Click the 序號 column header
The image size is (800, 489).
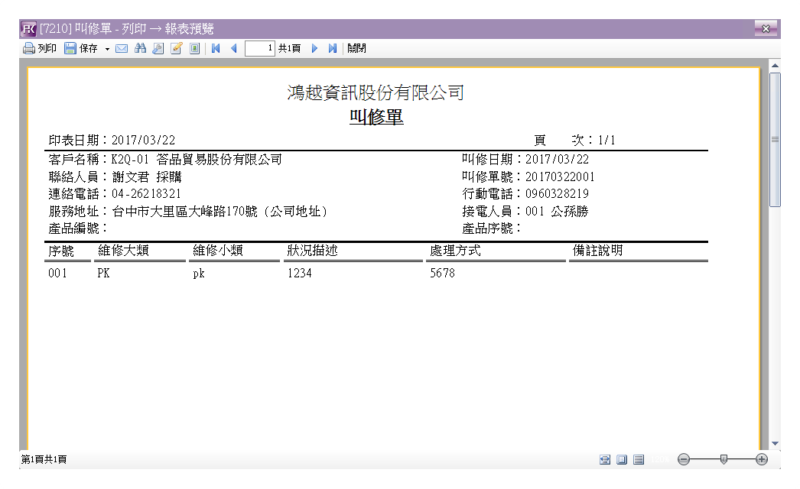pyautogui.click(x=61, y=251)
